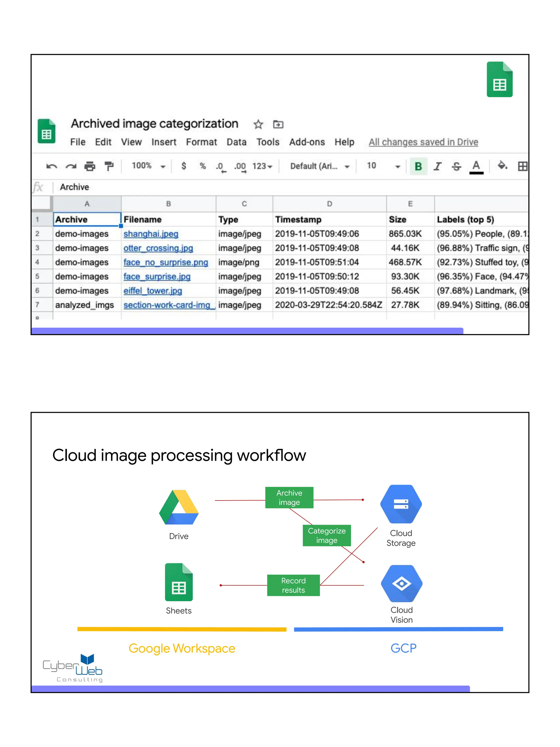Click the Cloud Storage hexagon icon
Screen dimensions: 560x747
[401, 504]
